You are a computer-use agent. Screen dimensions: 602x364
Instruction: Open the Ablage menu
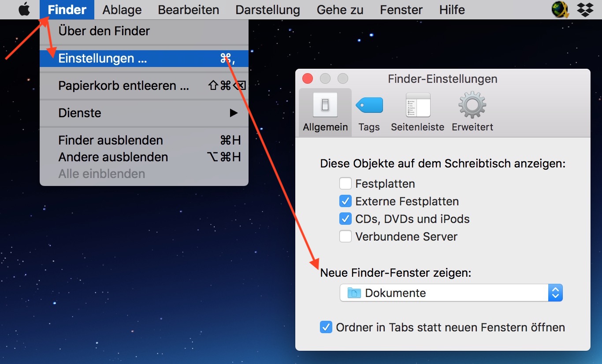122,10
